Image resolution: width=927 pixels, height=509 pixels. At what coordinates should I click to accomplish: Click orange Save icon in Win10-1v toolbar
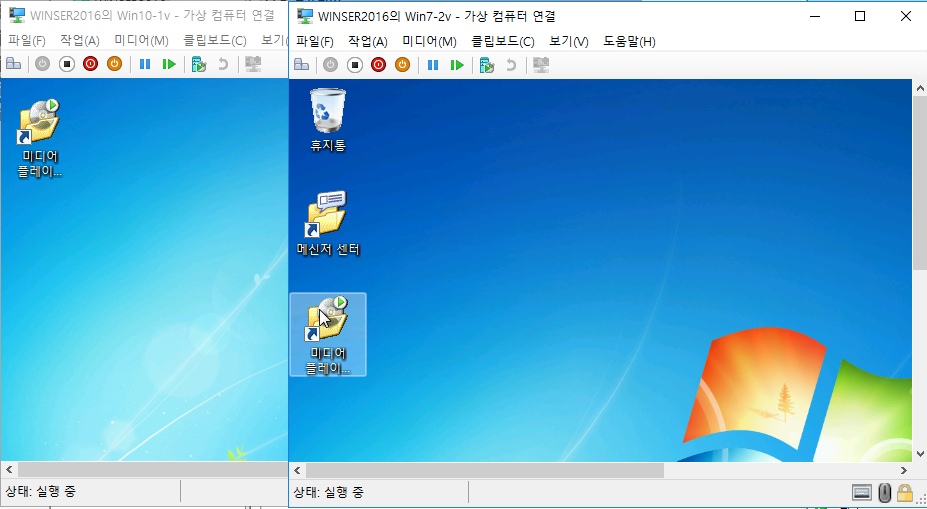click(x=115, y=64)
